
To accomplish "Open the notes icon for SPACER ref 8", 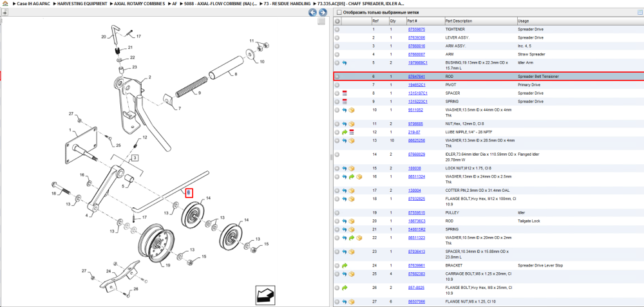I will click(x=345, y=93).
